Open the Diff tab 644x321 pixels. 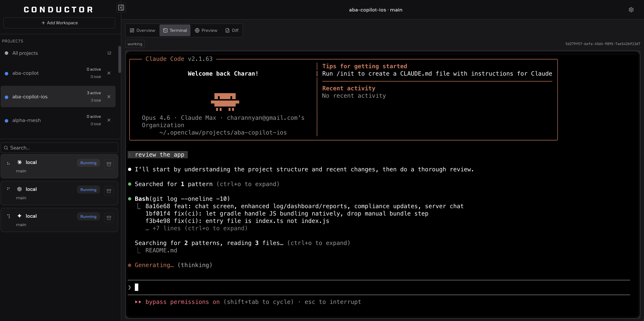point(232,30)
